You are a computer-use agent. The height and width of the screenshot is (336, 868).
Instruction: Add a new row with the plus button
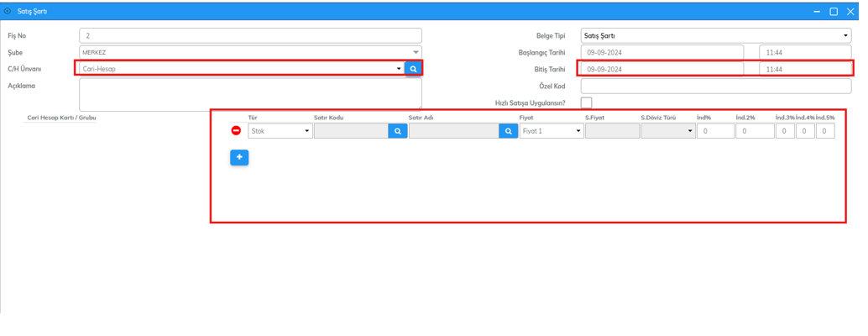point(239,157)
